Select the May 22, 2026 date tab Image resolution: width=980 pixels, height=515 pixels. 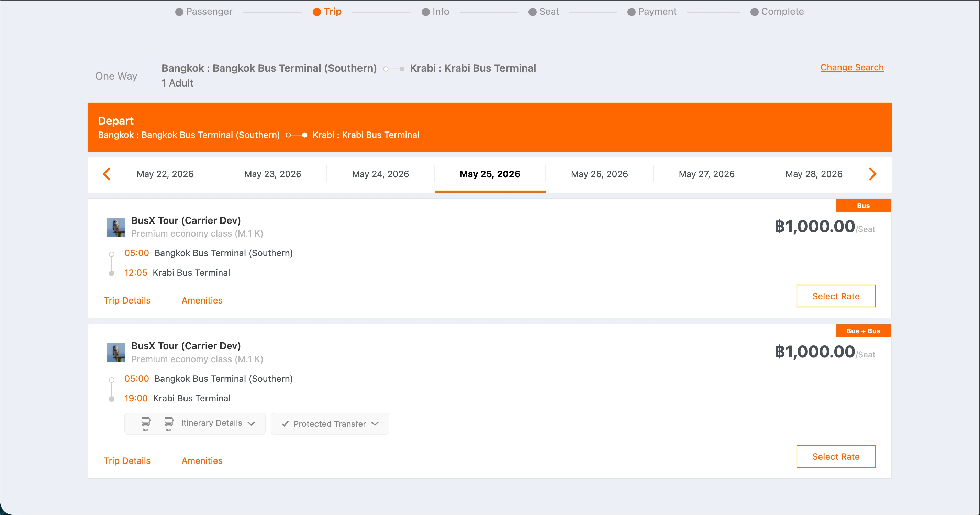165,174
